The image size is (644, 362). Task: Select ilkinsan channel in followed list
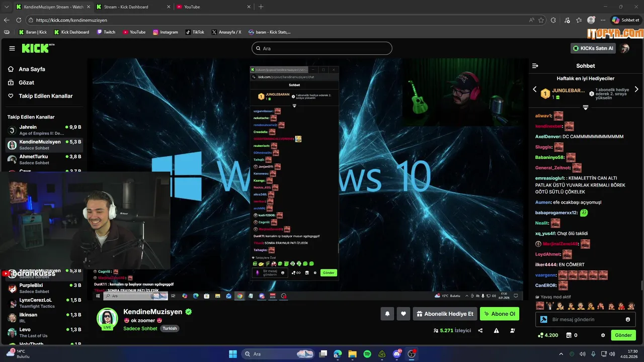click(x=44, y=318)
